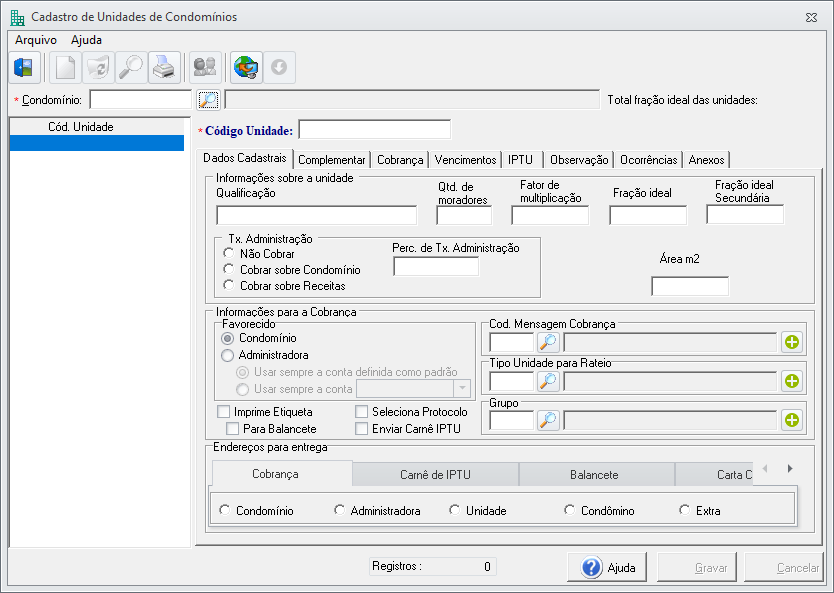The height and width of the screenshot is (593, 834).
Task: Open Condomínio lookup magnifier button
Action: [208, 99]
